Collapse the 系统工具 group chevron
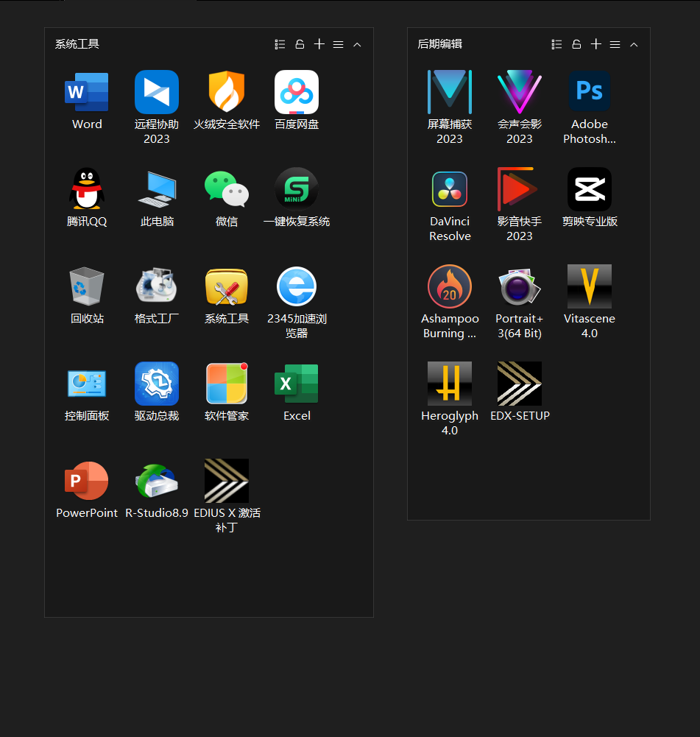This screenshot has width=700, height=737. [357, 45]
